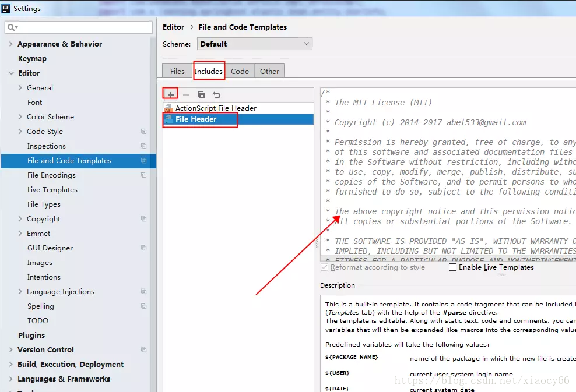The height and width of the screenshot is (392, 576).
Task: Switch to the Code tab
Action: pyautogui.click(x=240, y=71)
